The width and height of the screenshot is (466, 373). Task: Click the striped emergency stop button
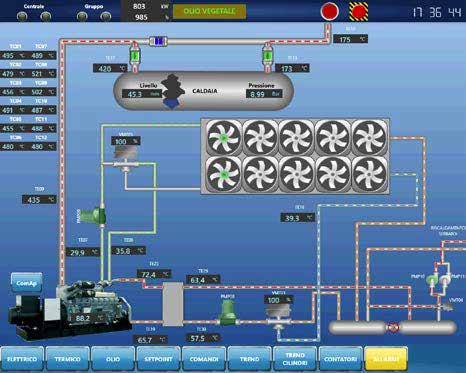pos(359,11)
